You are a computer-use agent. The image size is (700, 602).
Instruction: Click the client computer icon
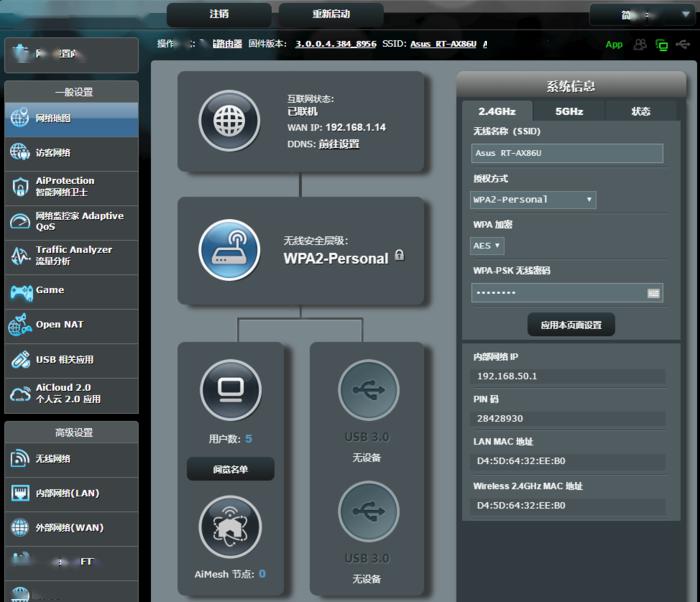coord(230,390)
